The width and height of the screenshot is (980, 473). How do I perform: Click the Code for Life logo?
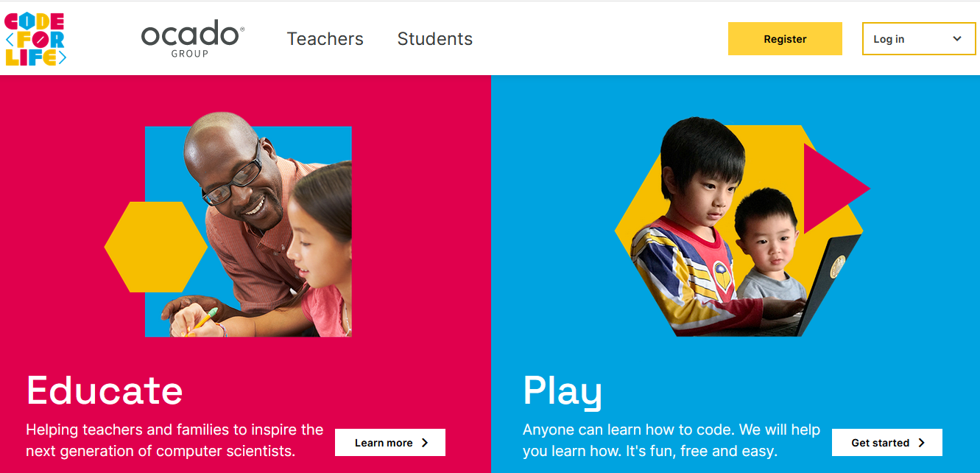tap(35, 40)
